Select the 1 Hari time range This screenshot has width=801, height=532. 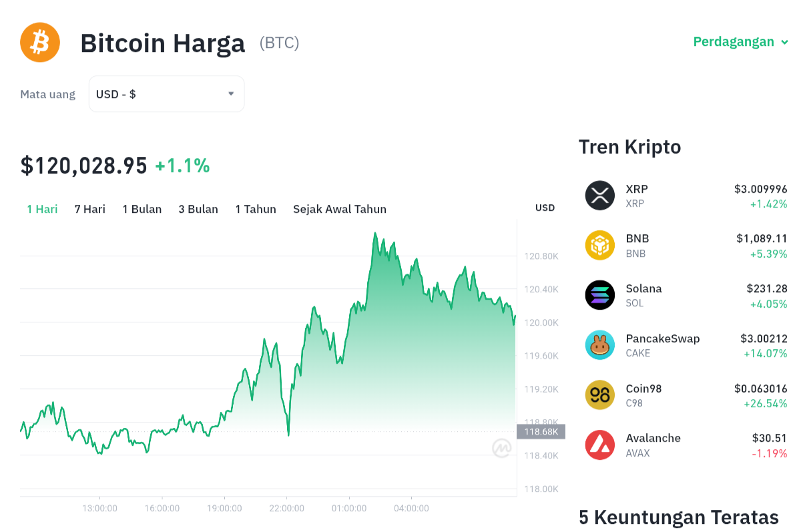tap(42, 209)
